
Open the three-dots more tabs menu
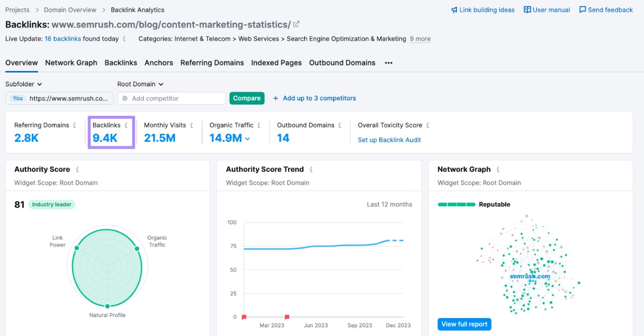pos(388,63)
